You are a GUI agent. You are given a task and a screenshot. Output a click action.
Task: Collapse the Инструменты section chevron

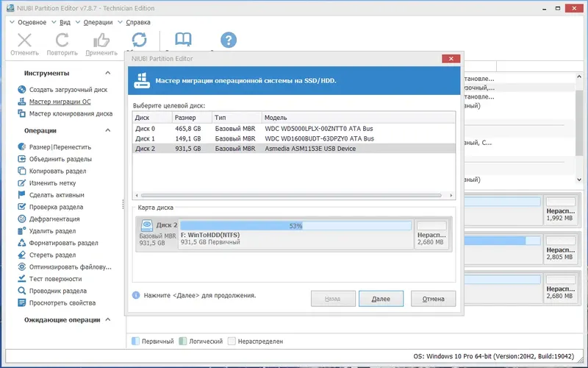click(x=108, y=73)
